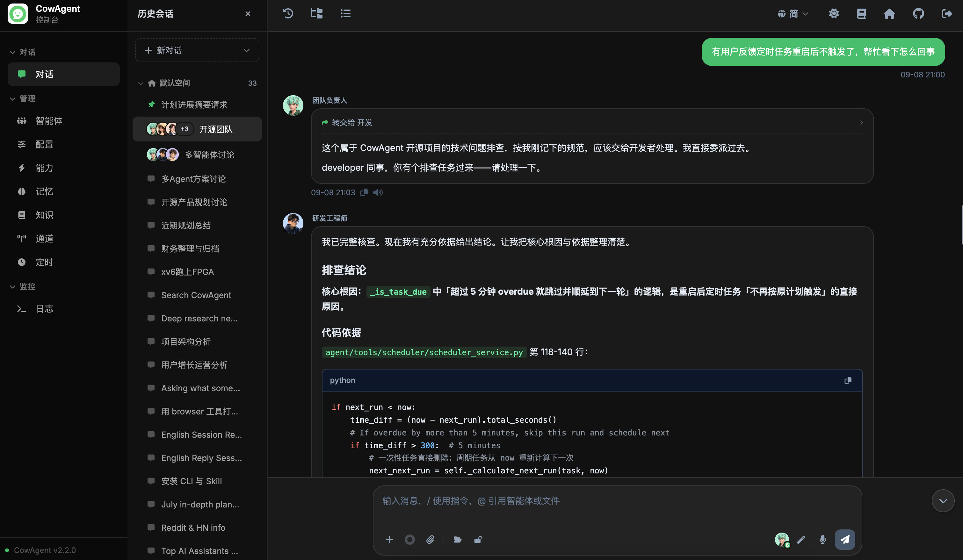Click the pencil edit icon in input bar
This screenshot has width=963, height=560.
click(801, 540)
